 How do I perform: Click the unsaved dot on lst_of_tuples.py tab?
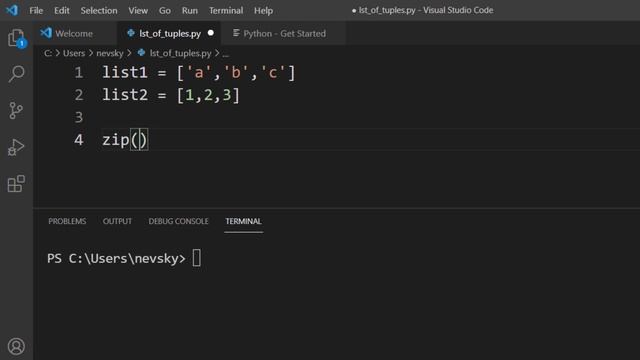point(211,33)
